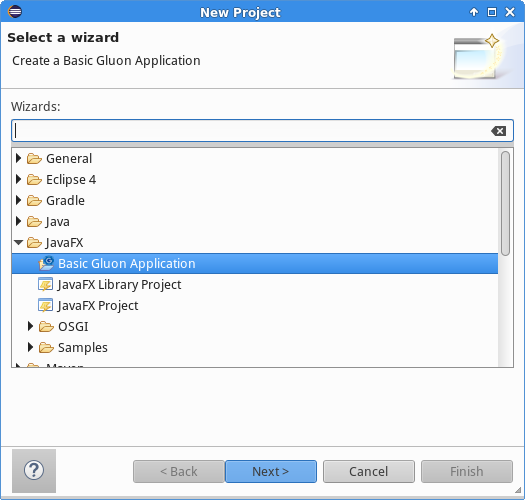525x500 pixels.
Task: Select JavaFX Project entry
Action: [98, 305]
